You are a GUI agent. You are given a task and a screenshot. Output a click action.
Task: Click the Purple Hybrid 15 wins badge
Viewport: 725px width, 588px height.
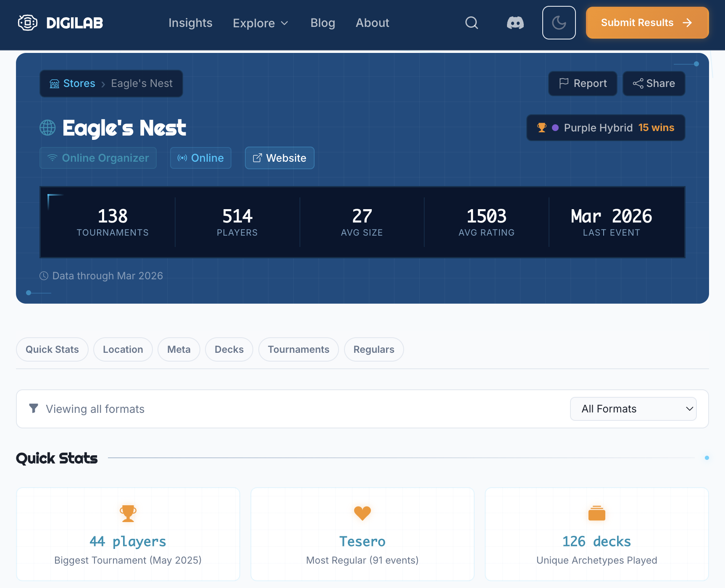[x=606, y=128]
